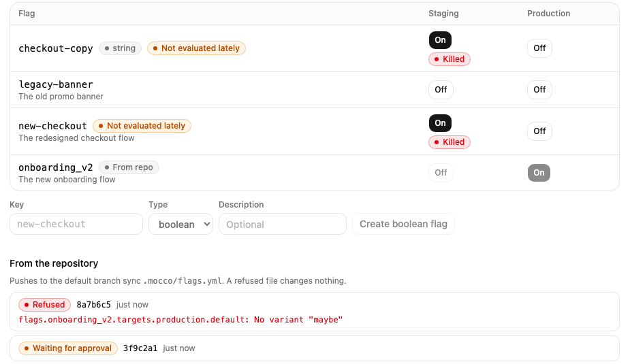Image resolution: width=630 pixels, height=364 pixels.
Task: Toggle new-checkout Production Off switch
Action: click(539, 131)
